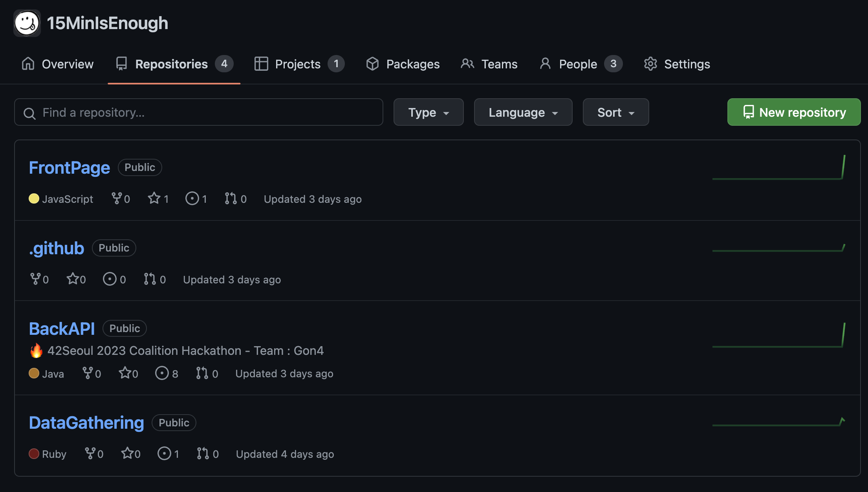The image size is (868, 492).
Task: Open the Language filter dropdown
Action: click(x=523, y=112)
